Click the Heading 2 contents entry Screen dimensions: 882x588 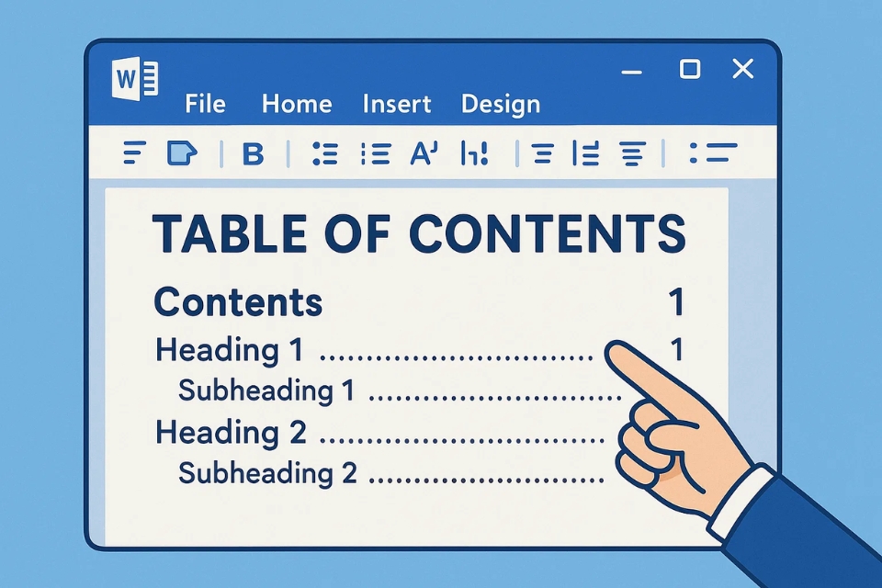click(x=231, y=432)
